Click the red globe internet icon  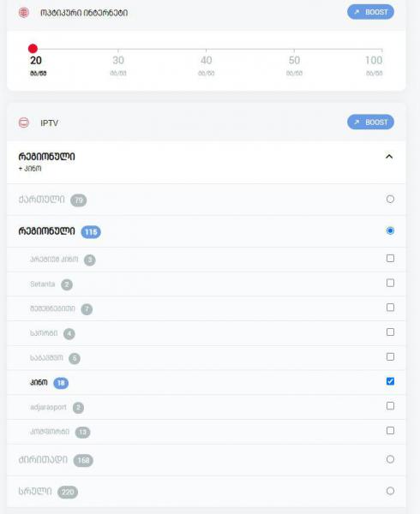coord(24,13)
